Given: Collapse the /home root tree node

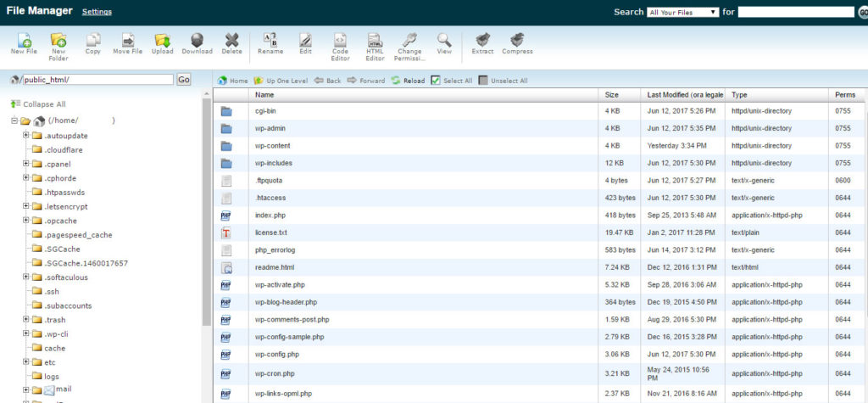Looking at the screenshot, I should (x=14, y=120).
